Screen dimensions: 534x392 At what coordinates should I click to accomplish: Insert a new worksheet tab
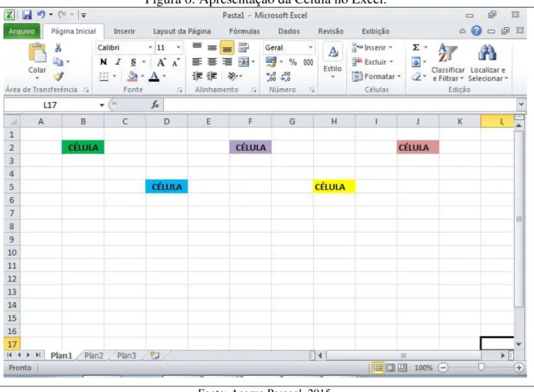[x=155, y=356]
